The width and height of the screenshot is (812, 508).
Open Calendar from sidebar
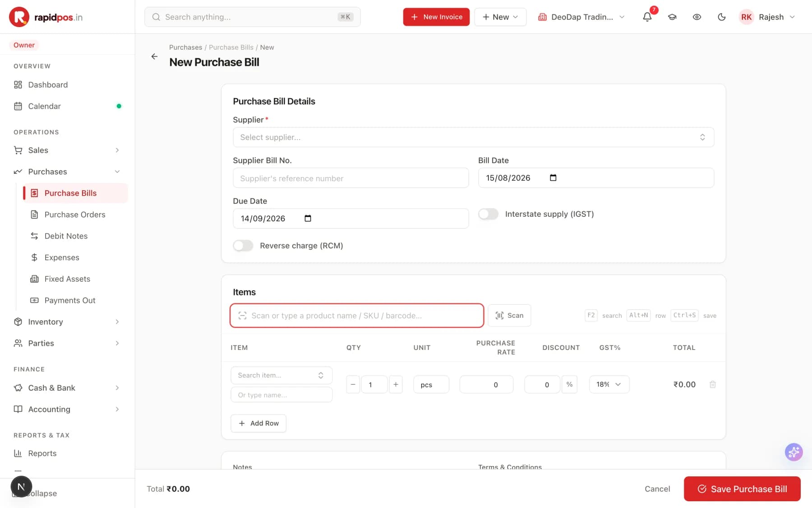point(68,106)
